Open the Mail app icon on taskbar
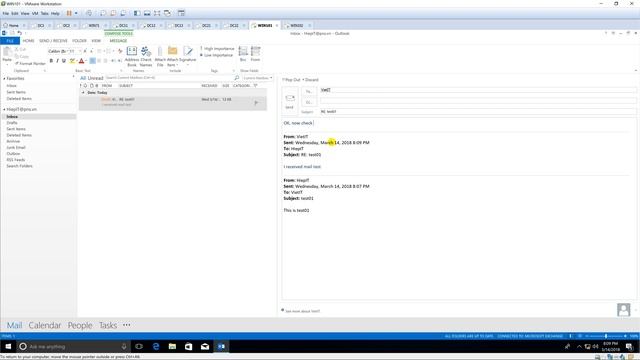The image size is (640, 360). point(205,347)
